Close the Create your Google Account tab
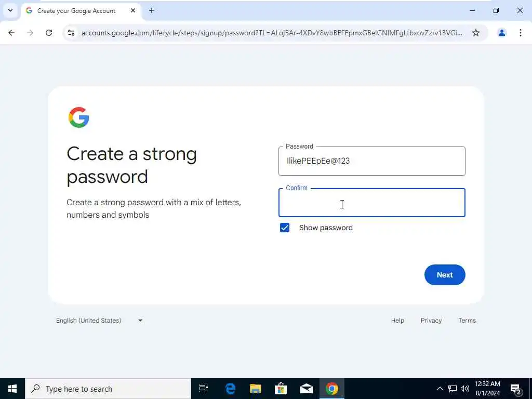 pyautogui.click(x=133, y=10)
